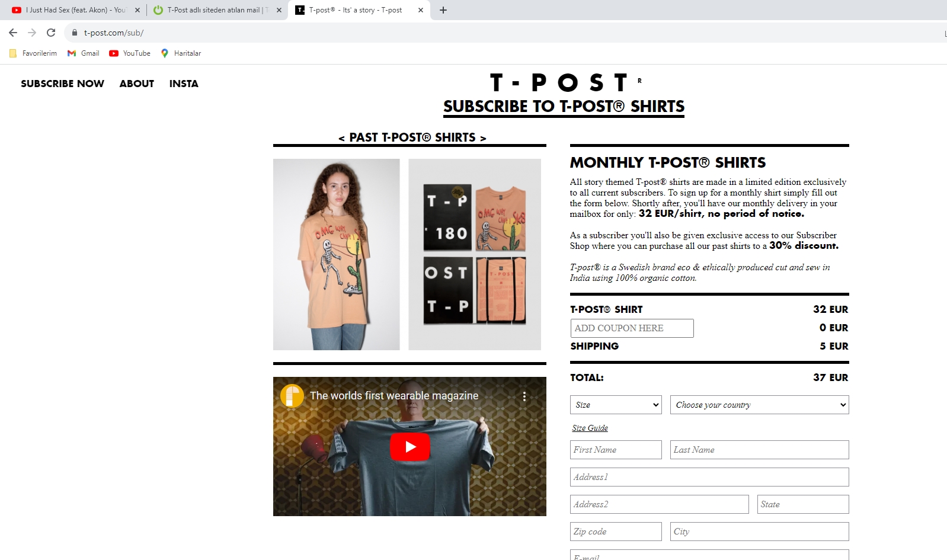Click the SUBSCRIBE NOW navigation link
Image resolution: width=947 pixels, height=560 pixels.
62,84
